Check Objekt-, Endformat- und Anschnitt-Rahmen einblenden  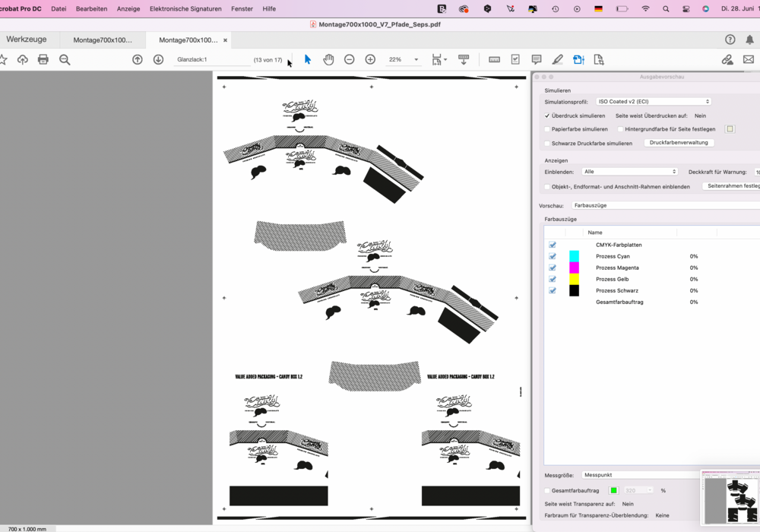click(x=547, y=186)
